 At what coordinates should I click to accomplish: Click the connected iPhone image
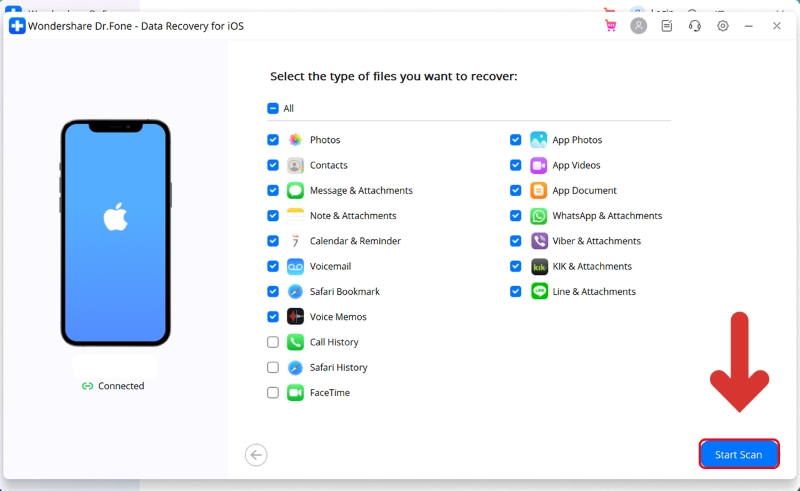[x=116, y=232]
